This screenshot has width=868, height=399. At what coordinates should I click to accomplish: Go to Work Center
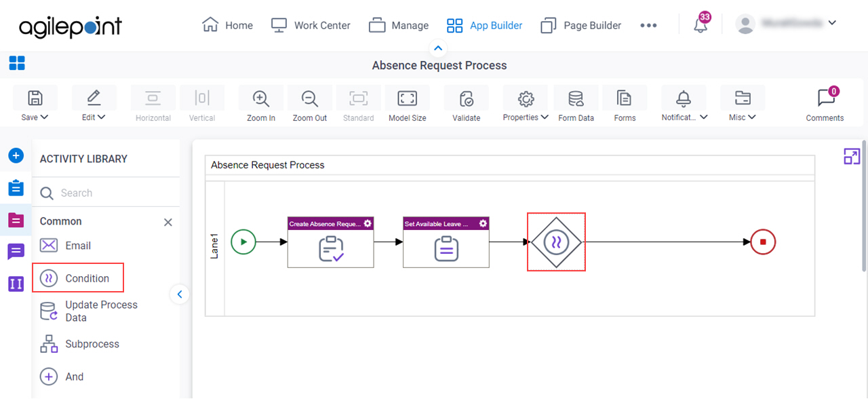coord(311,25)
